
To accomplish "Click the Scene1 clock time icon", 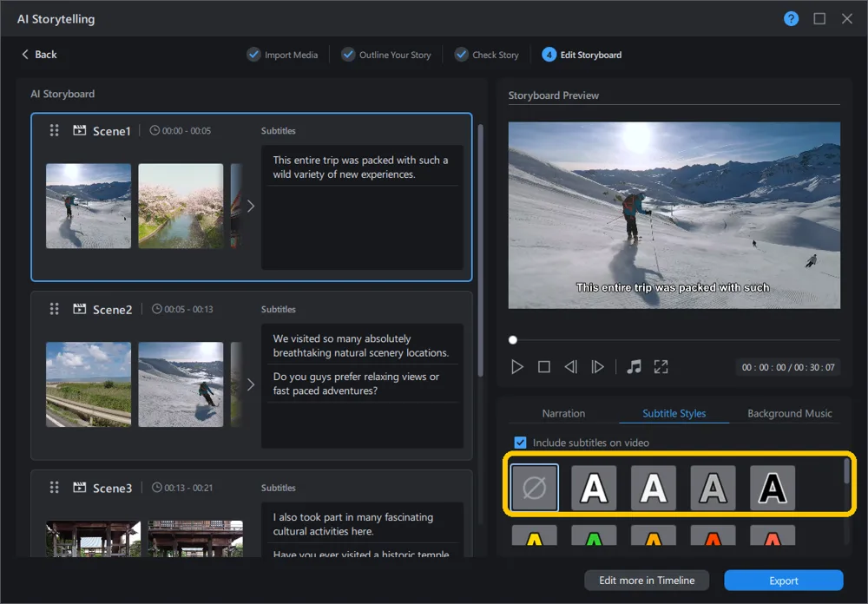I will [155, 130].
